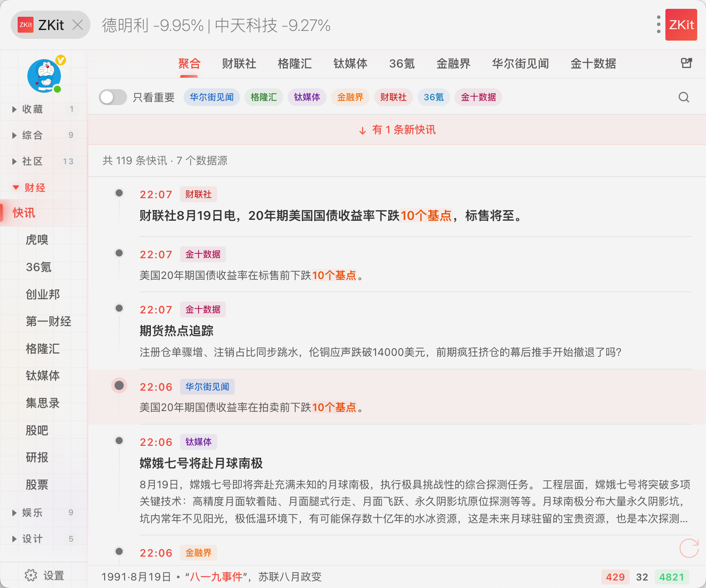Switch to the 金十数据 tab
This screenshot has height=588, width=706.
[593, 64]
